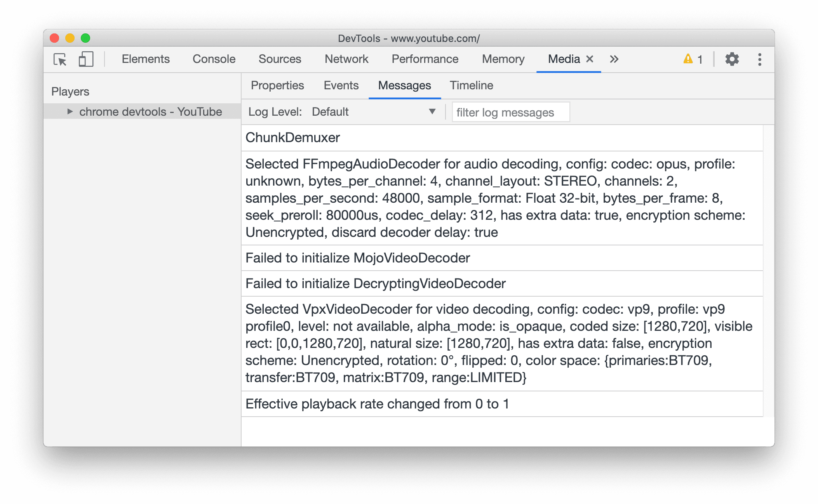Expand the overflow panels menu chevron
Viewport: 818px width, 504px height.
tap(614, 58)
